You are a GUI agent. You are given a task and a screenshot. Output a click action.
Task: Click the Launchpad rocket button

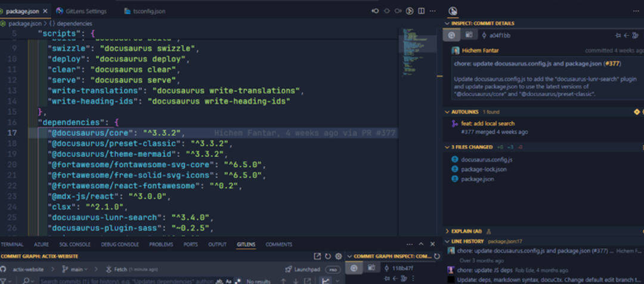click(x=303, y=269)
